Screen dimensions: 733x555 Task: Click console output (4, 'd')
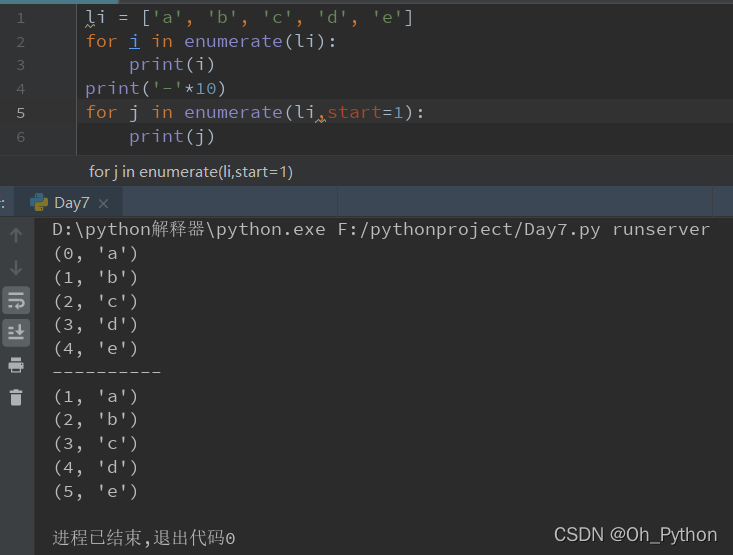[x=95, y=468]
